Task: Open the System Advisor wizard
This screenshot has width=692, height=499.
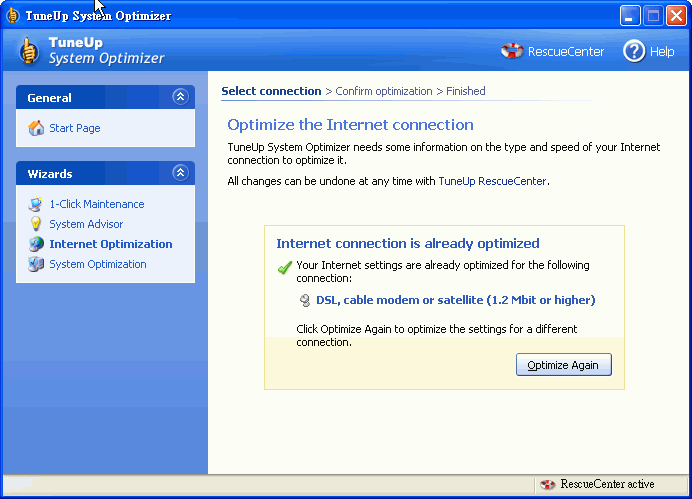Action: coord(86,224)
